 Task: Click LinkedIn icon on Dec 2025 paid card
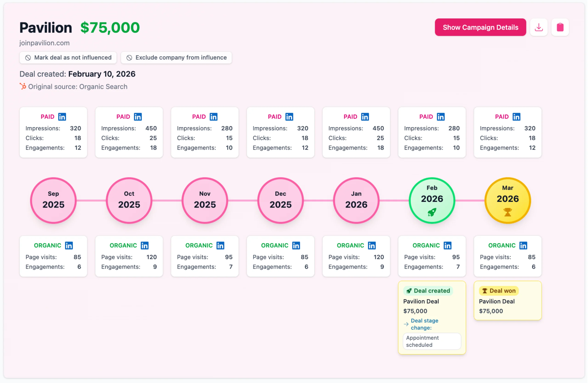289,117
